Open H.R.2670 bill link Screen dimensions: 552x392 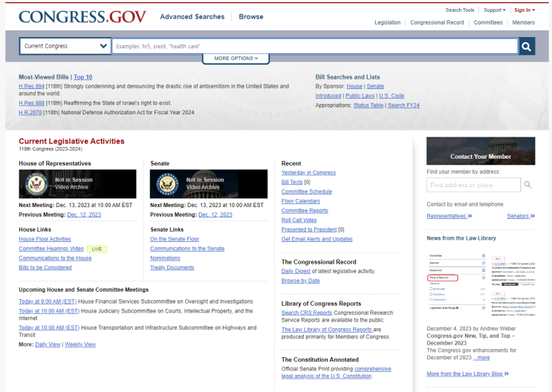click(x=30, y=113)
